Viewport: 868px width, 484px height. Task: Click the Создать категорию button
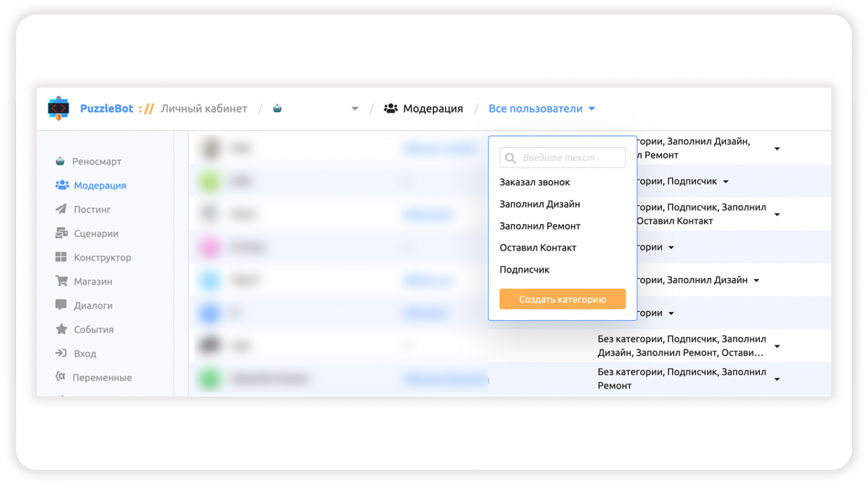click(563, 299)
